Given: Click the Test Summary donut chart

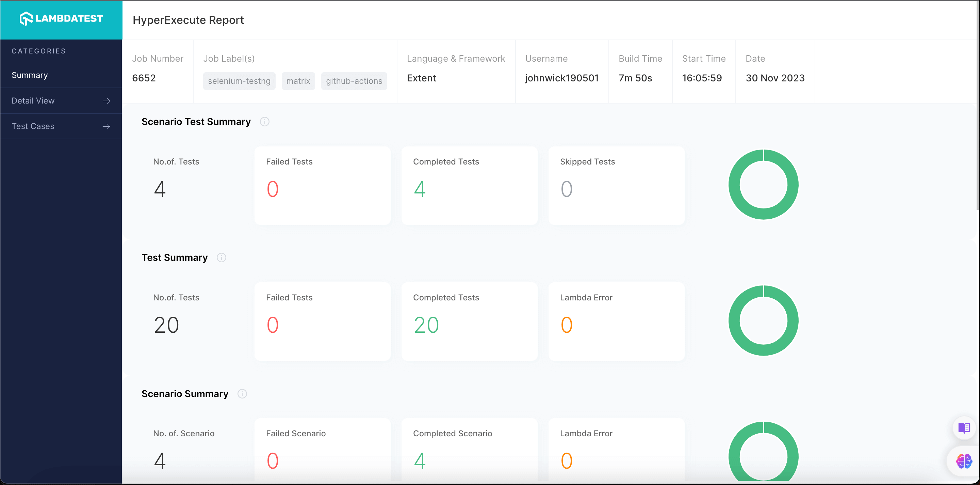Looking at the screenshot, I should point(763,320).
